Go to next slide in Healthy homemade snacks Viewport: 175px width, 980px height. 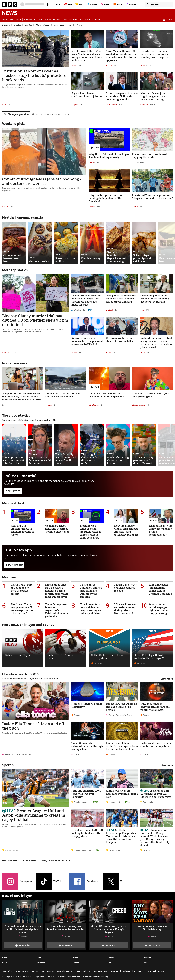tap(170, 243)
